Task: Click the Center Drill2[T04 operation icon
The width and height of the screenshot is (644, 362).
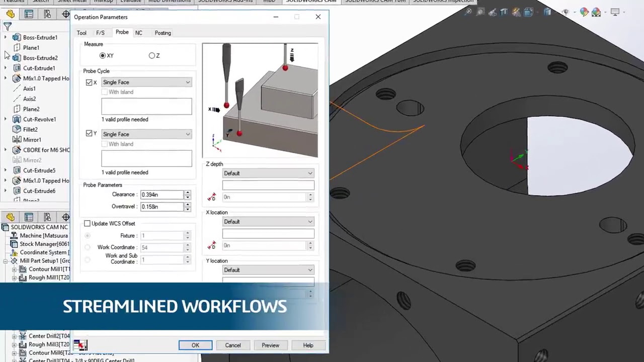Action: coord(23,336)
